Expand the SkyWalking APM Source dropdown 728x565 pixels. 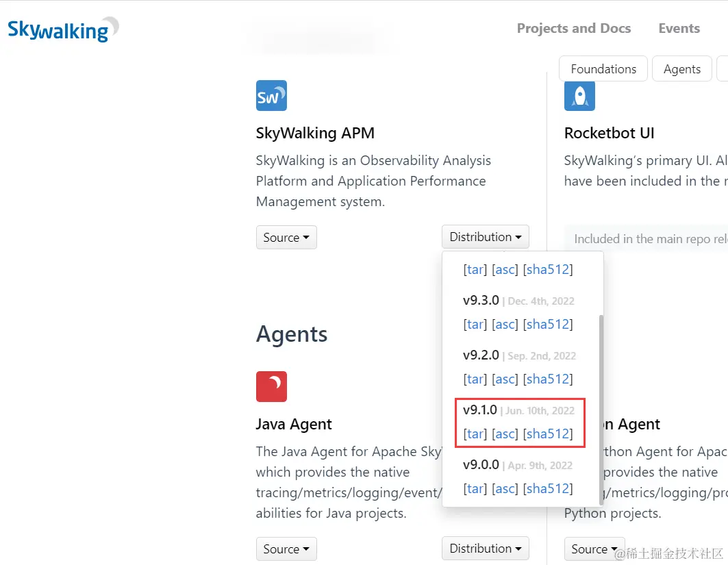(x=286, y=237)
